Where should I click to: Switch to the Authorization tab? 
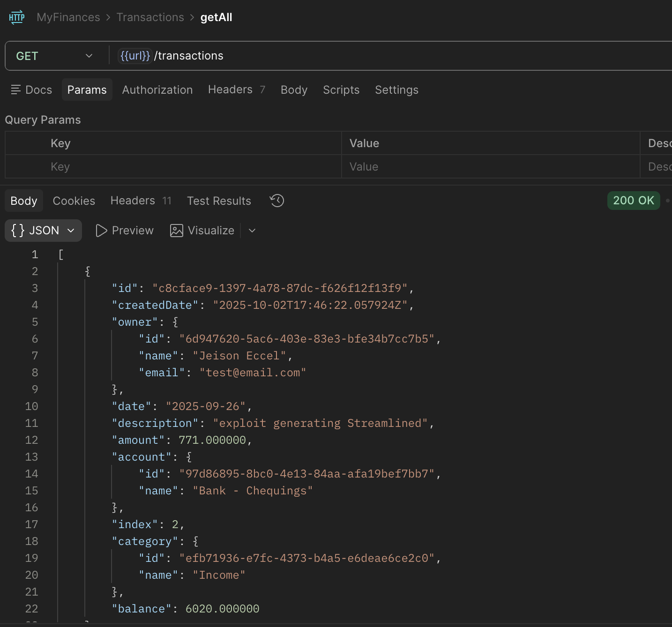pos(157,90)
